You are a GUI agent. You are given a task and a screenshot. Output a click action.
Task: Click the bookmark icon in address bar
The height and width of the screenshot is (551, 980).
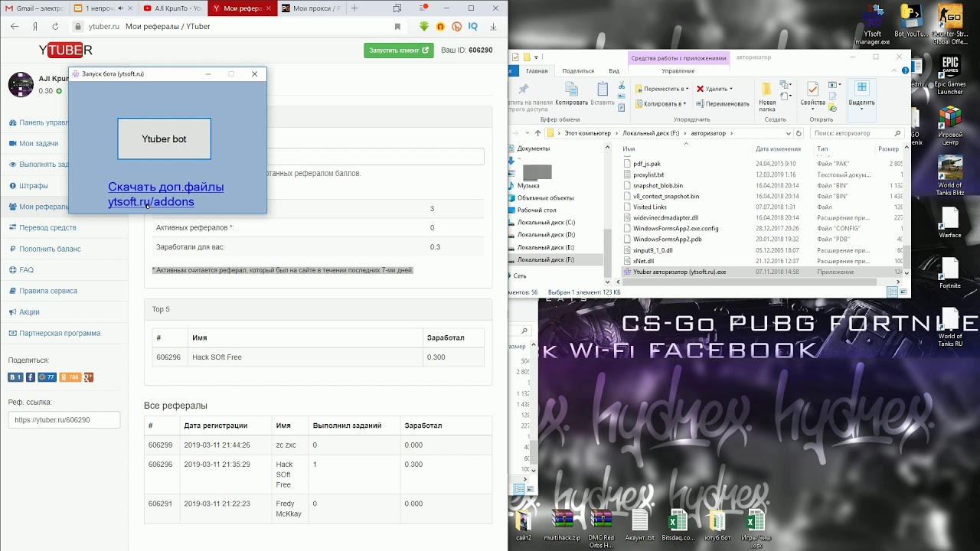click(x=397, y=26)
